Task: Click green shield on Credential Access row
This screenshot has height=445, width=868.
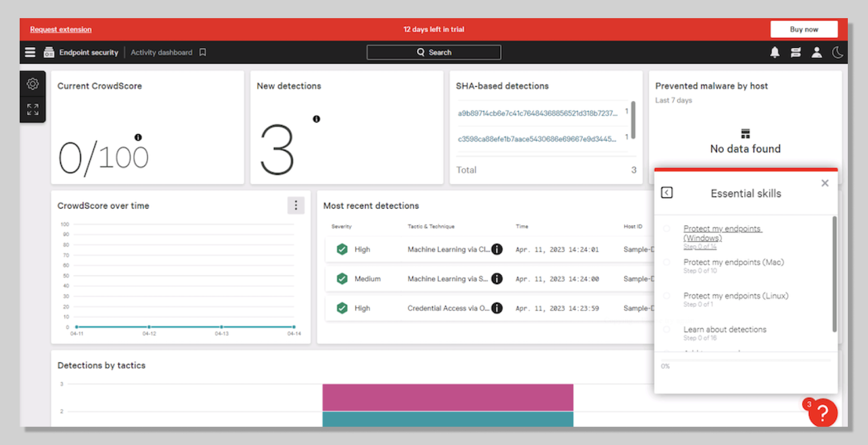Action: [x=342, y=308]
